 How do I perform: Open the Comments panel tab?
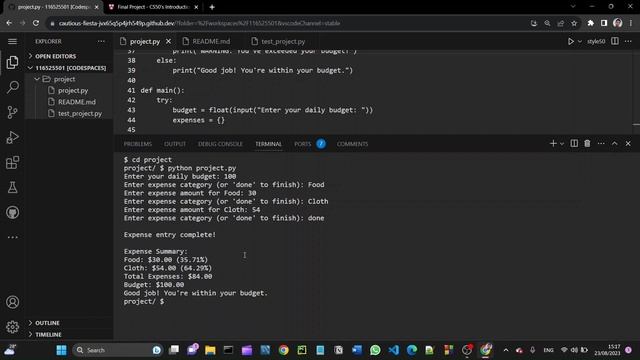click(352, 144)
